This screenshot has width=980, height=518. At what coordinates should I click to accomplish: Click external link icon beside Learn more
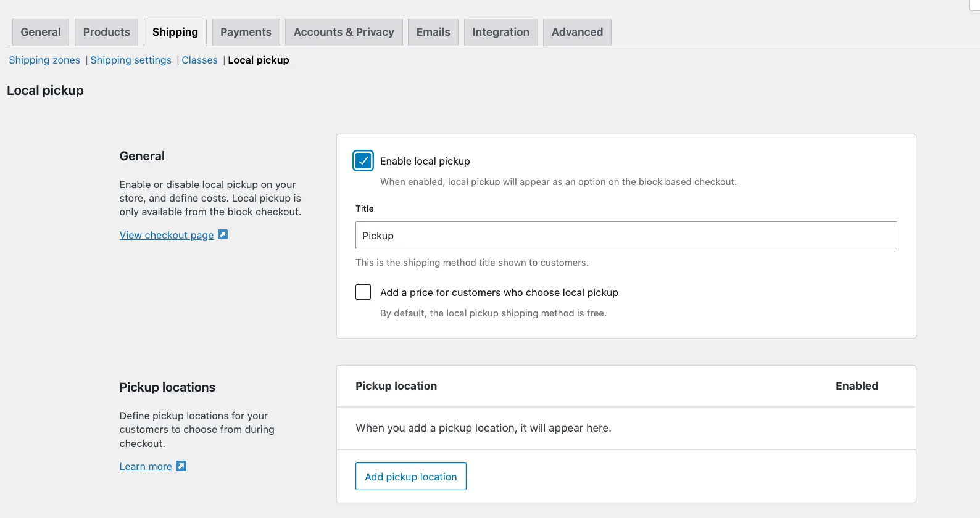click(181, 466)
